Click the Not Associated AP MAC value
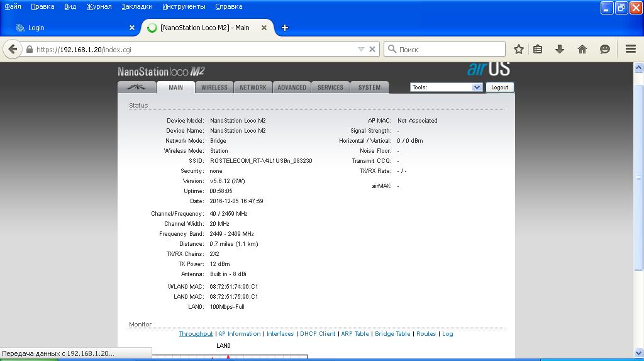The width and height of the screenshot is (644, 361). (418, 121)
